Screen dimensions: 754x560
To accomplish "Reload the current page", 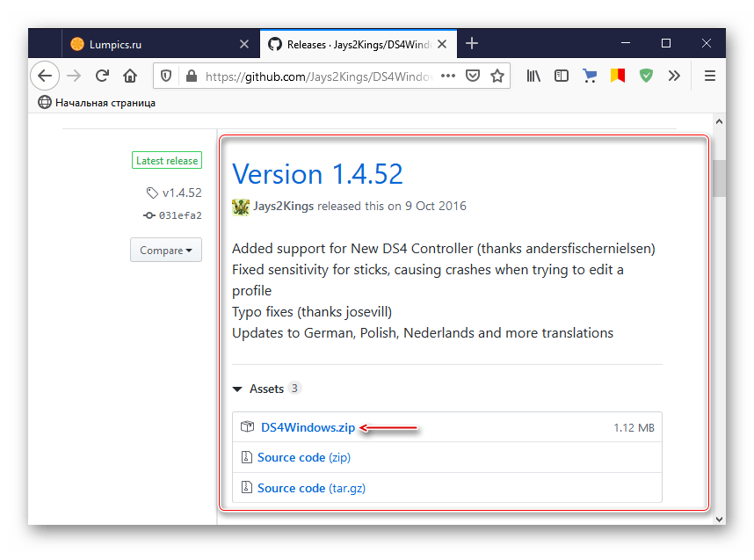I will coord(102,76).
